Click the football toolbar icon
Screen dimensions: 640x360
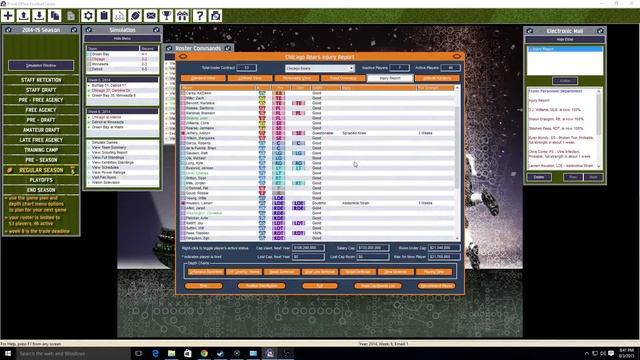[x=135, y=16]
